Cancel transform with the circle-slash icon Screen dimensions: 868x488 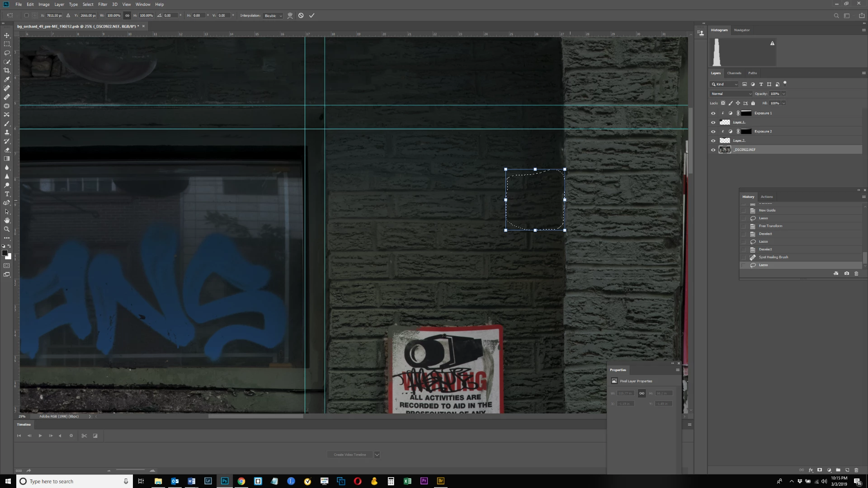[301, 15]
